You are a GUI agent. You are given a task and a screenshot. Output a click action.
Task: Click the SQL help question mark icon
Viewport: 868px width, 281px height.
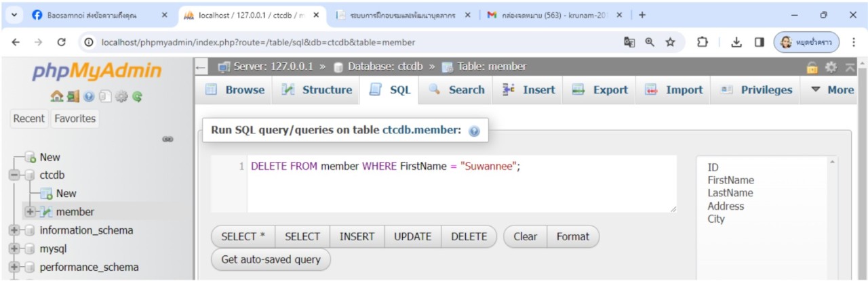(474, 131)
